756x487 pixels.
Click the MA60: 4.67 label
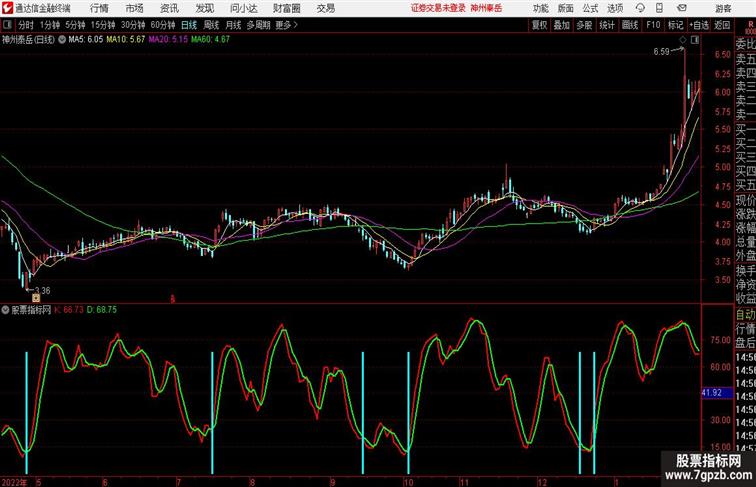coord(210,40)
